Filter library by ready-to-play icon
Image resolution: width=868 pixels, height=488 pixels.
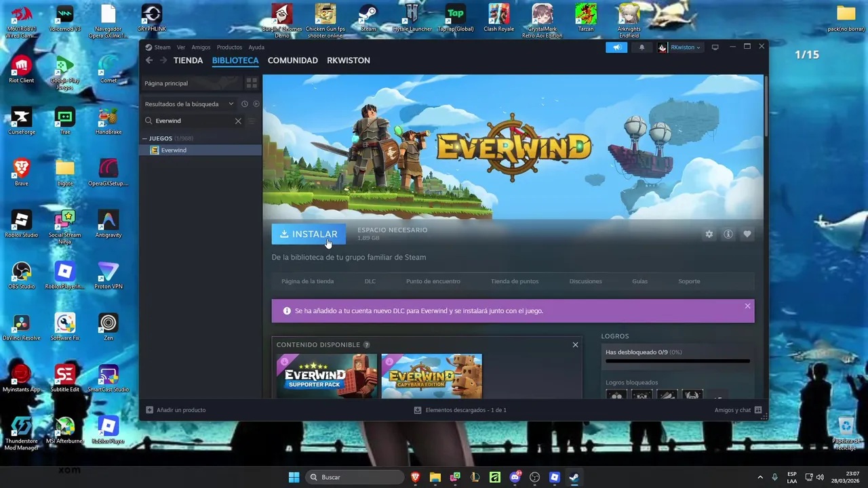[256, 104]
